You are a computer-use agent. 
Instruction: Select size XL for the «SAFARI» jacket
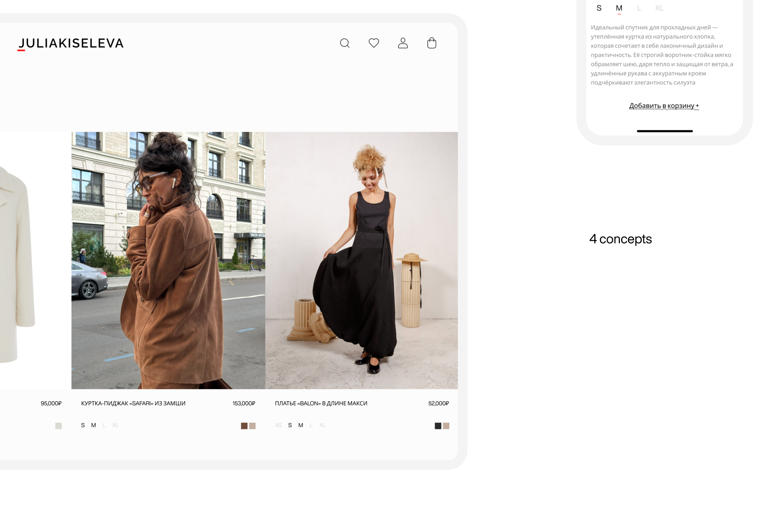click(116, 425)
